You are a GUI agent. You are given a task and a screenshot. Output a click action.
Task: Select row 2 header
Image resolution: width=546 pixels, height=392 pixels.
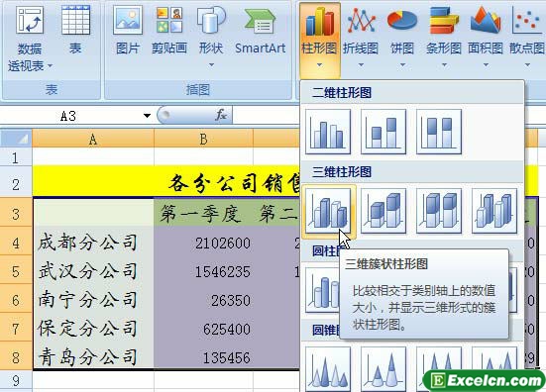[16, 182]
